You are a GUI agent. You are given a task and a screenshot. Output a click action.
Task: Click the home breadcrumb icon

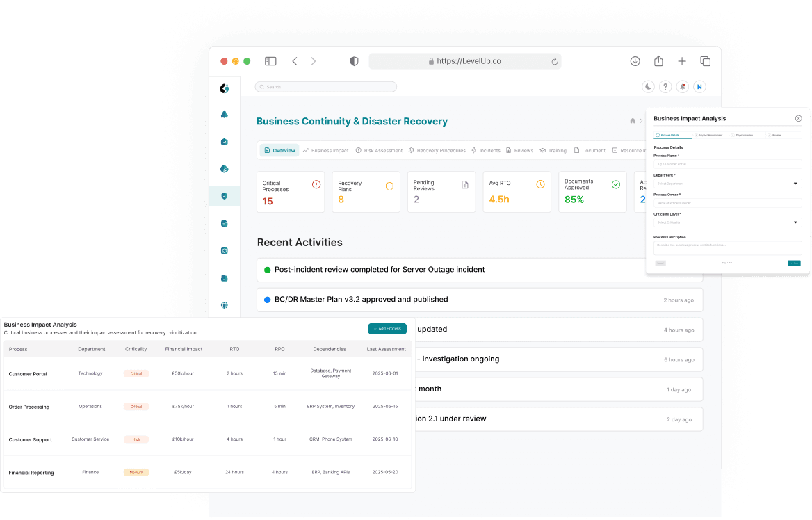[x=633, y=121]
